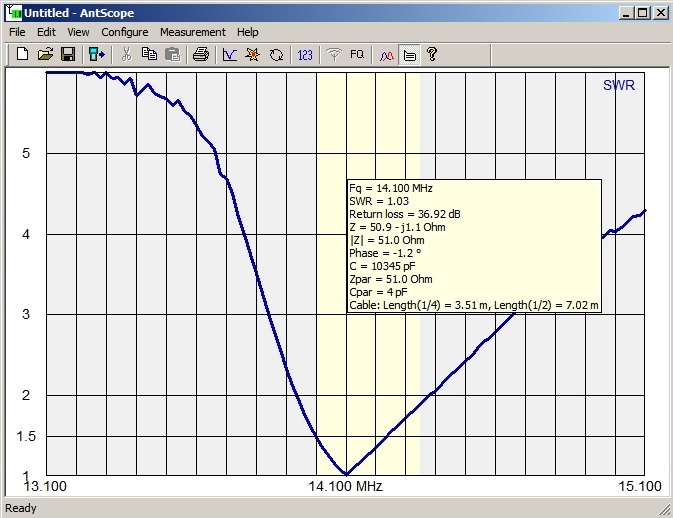Click the SWR curve minimum at 14.100 MHz

[x=346, y=474]
